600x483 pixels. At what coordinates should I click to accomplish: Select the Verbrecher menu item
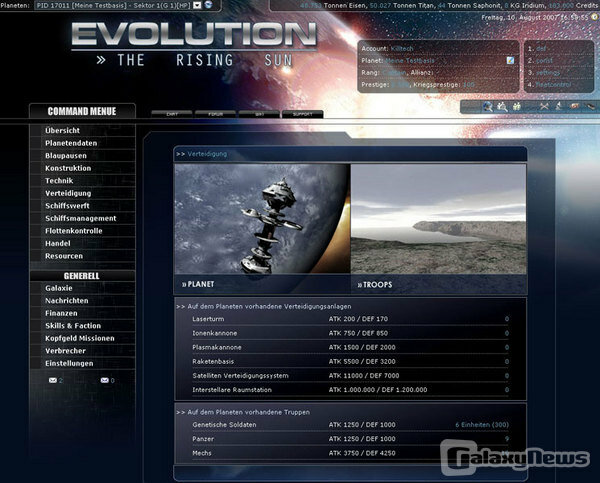[65, 351]
